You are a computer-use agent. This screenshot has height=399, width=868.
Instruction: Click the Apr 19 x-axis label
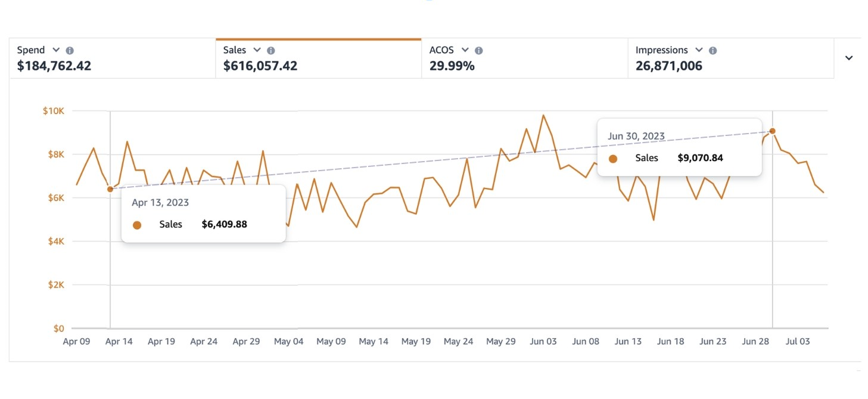pyautogui.click(x=161, y=342)
